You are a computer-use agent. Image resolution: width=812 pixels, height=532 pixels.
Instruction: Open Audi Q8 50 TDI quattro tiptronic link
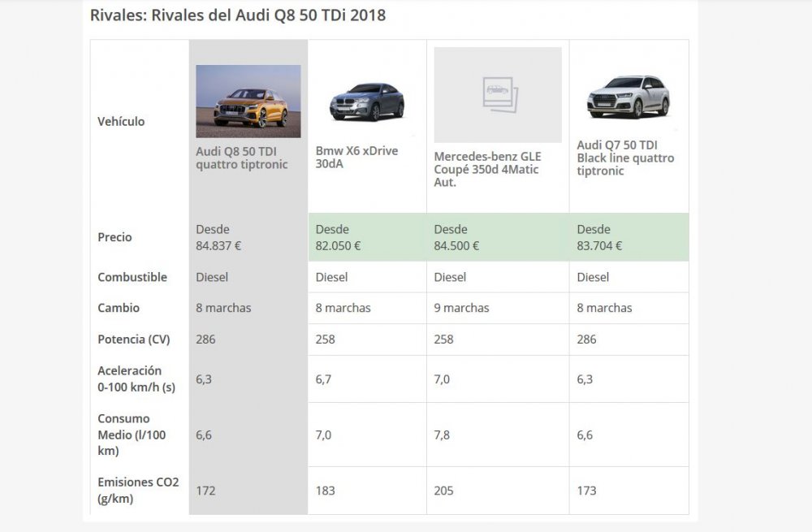tap(241, 158)
